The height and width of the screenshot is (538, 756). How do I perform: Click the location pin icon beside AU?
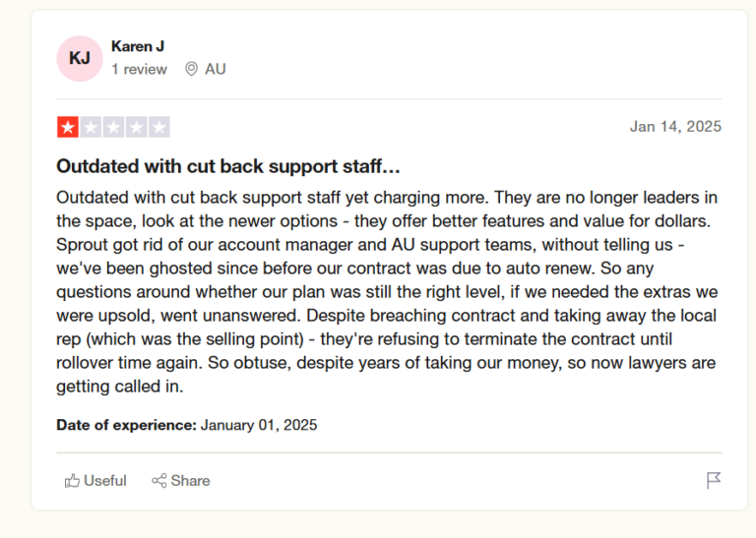(191, 69)
